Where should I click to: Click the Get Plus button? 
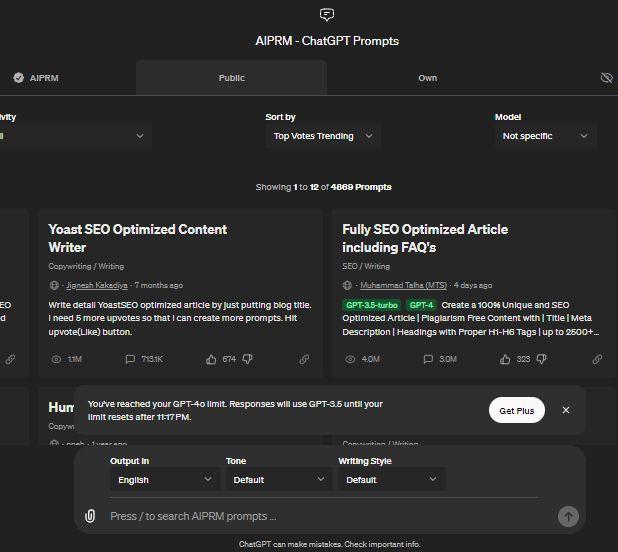pos(517,410)
